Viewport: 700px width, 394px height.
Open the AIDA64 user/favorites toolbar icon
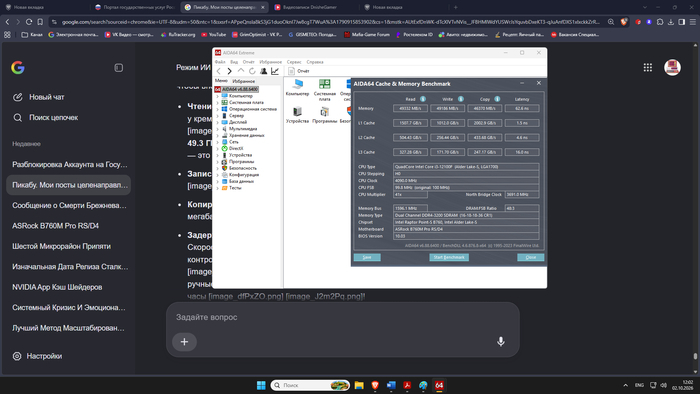tap(264, 71)
